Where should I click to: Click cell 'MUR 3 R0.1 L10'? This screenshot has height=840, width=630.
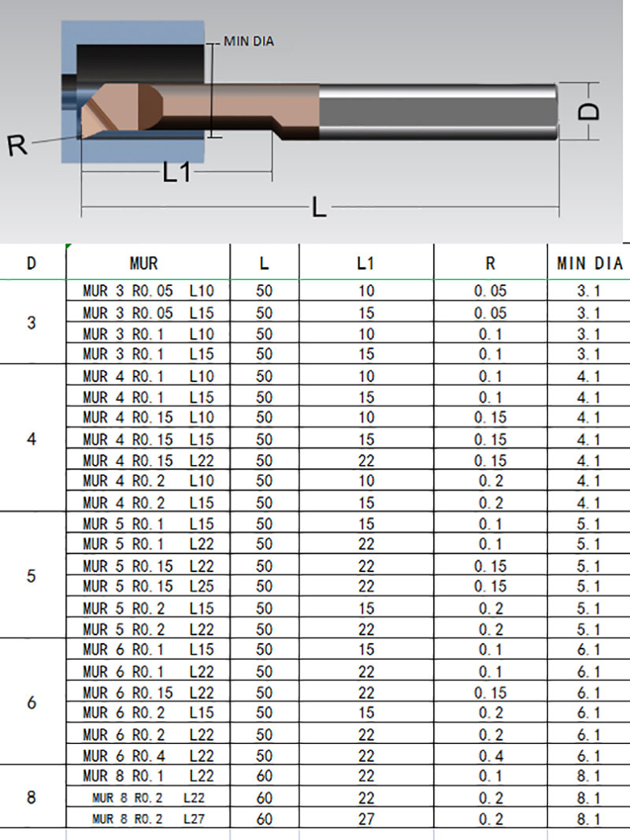(x=148, y=333)
